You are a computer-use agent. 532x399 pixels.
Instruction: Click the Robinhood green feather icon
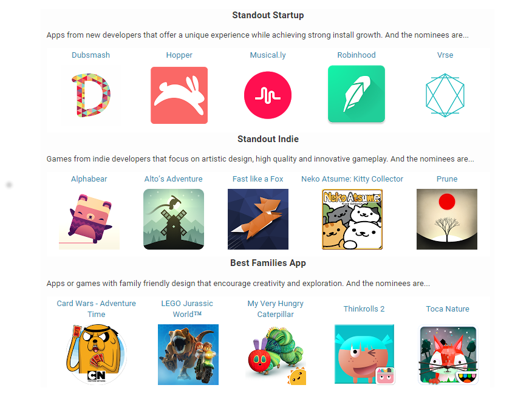tap(356, 94)
